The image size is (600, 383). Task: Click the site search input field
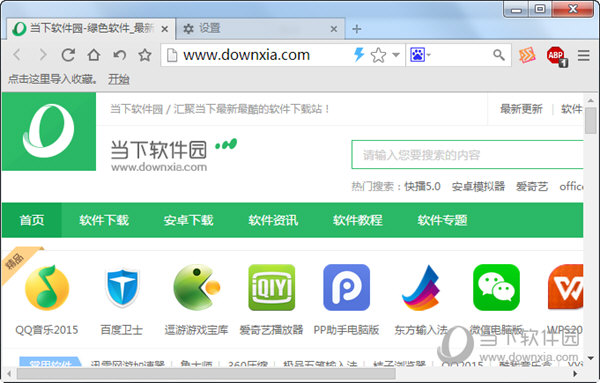(467, 155)
